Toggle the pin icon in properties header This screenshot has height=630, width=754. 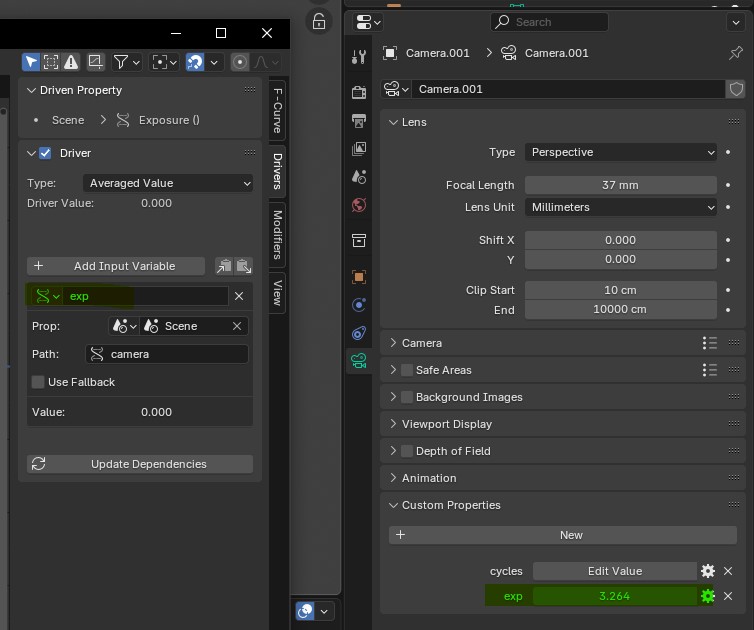click(x=735, y=53)
